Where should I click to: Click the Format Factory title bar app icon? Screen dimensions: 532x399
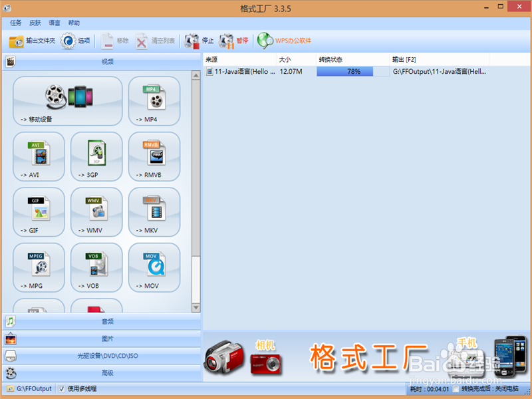pyautogui.click(x=7, y=8)
